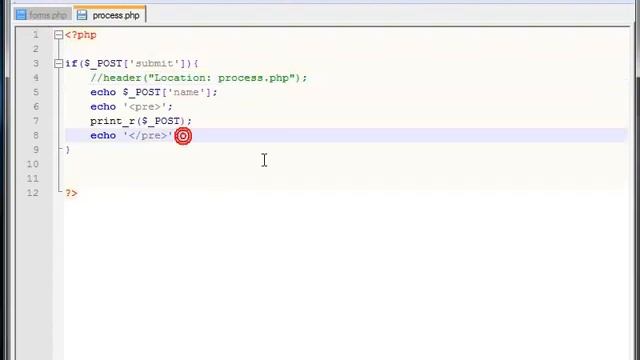Viewport: 640px width, 360px height.
Task: Click the file icon on forms.php tab
Action: point(21,15)
